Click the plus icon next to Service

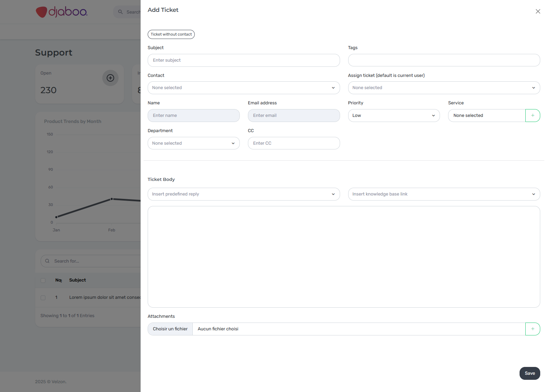click(x=532, y=116)
